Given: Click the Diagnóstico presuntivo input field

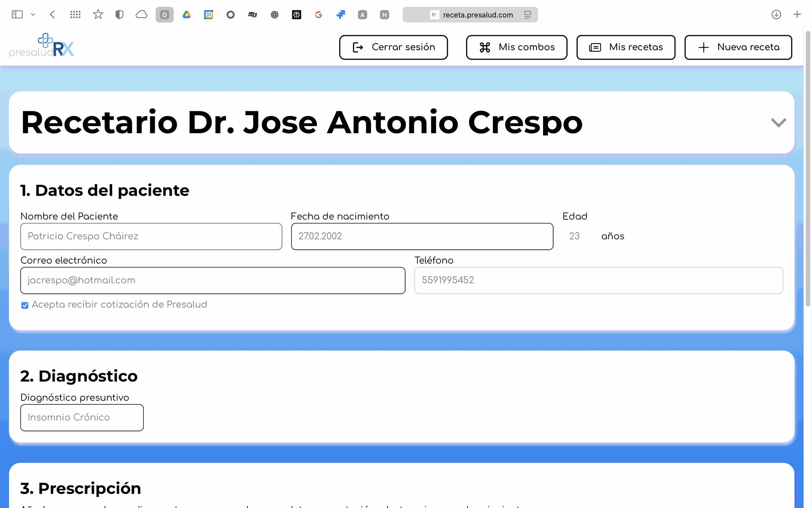Looking at the screenshot, I should 82,417.
